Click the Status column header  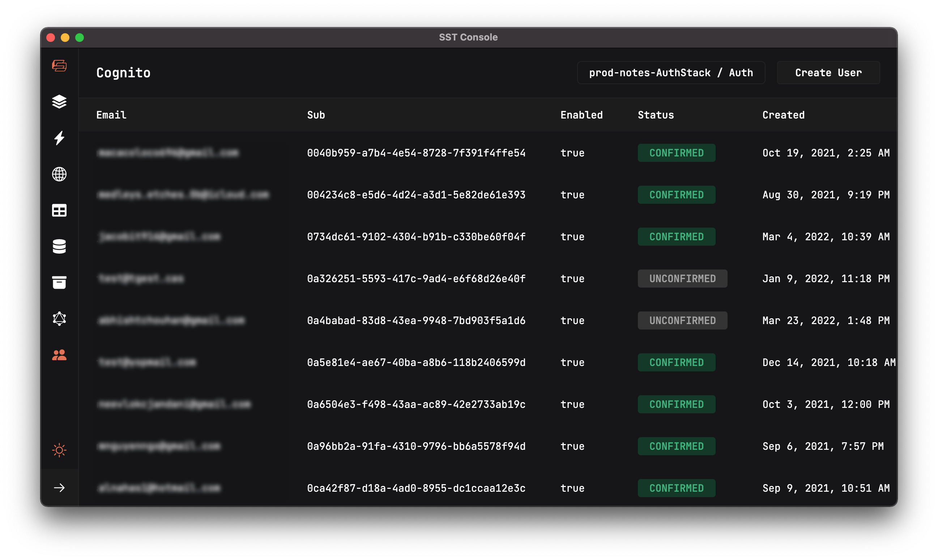[x=656, y=115]
